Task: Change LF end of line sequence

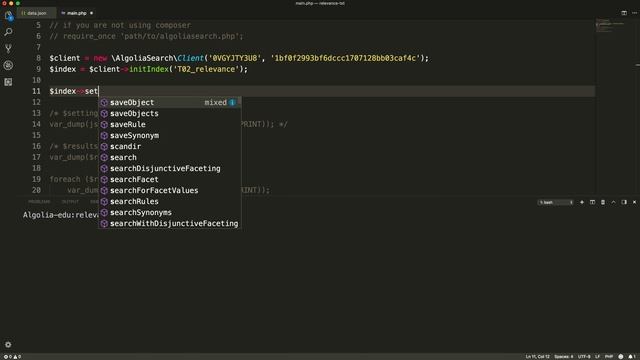Action: pos(598,357)
